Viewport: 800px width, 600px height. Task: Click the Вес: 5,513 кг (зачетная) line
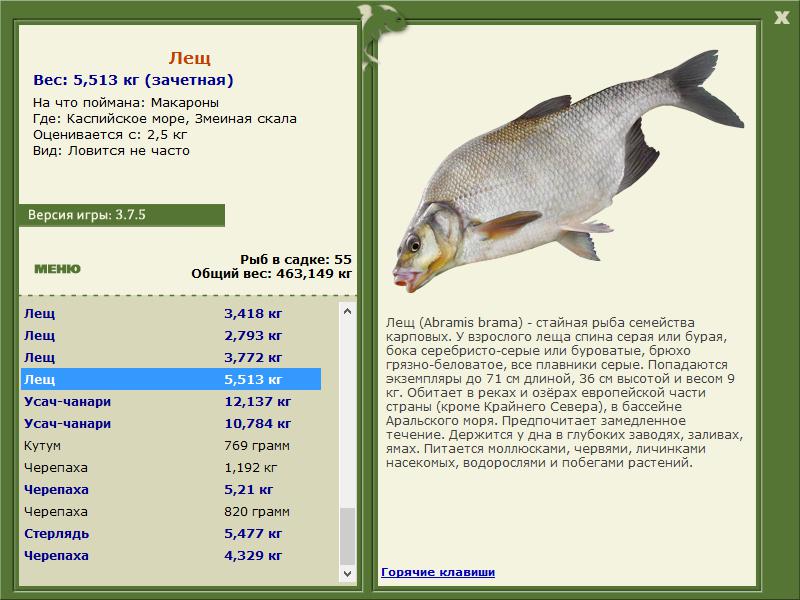coord(133,80)
